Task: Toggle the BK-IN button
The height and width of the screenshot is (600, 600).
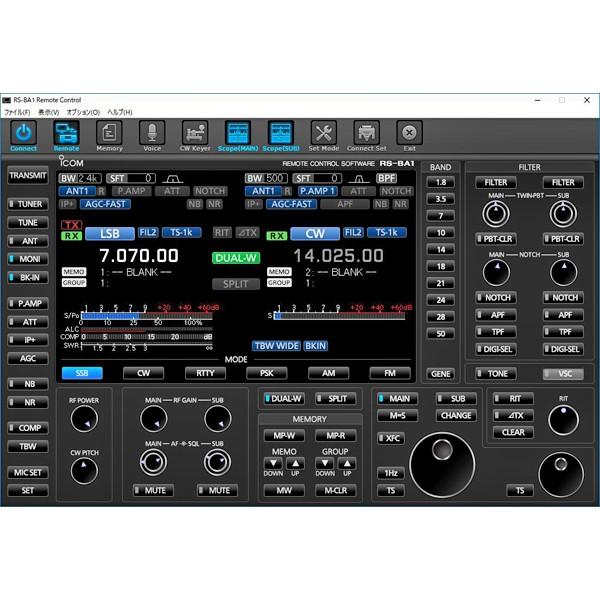Action: coord(28,277)
